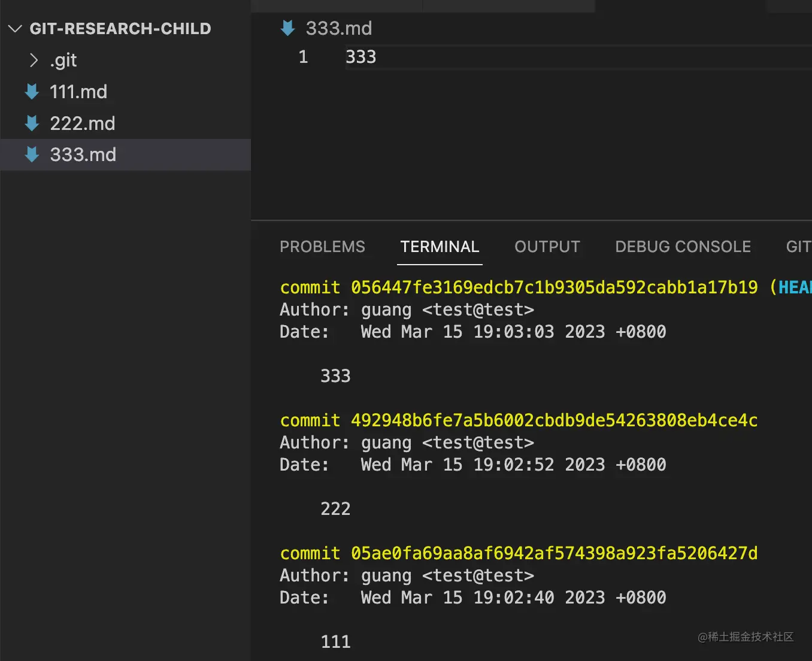Click line number 1 in the editor

303,56
